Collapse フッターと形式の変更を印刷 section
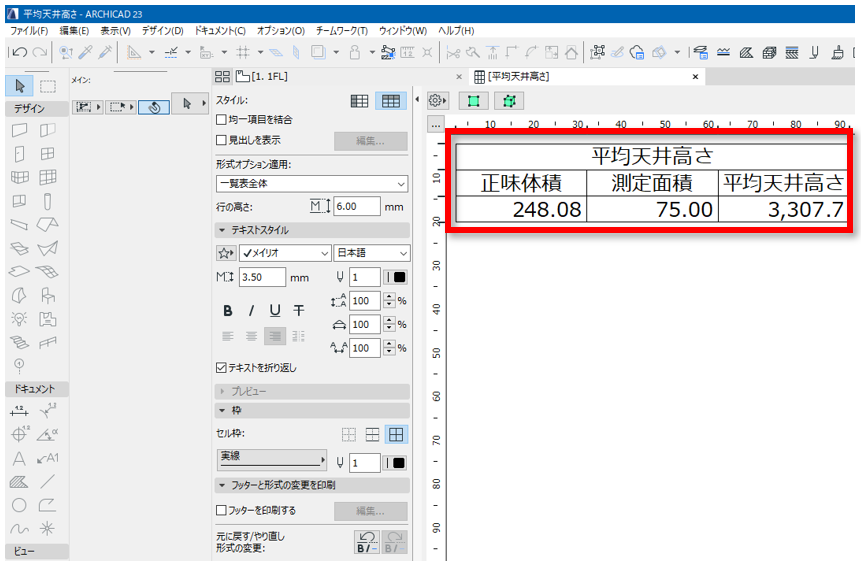 pos(222,485)
